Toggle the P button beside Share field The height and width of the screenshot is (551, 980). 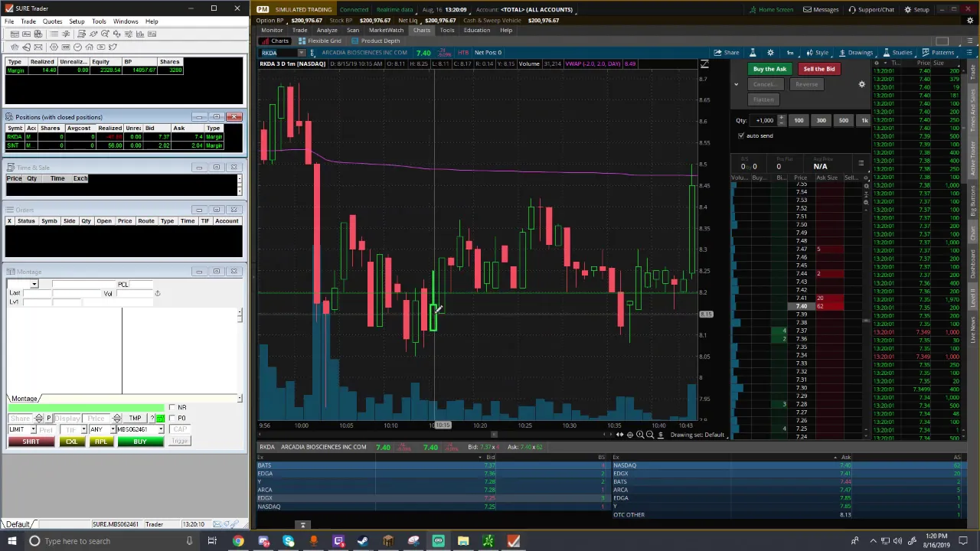(x=49, y=419)
